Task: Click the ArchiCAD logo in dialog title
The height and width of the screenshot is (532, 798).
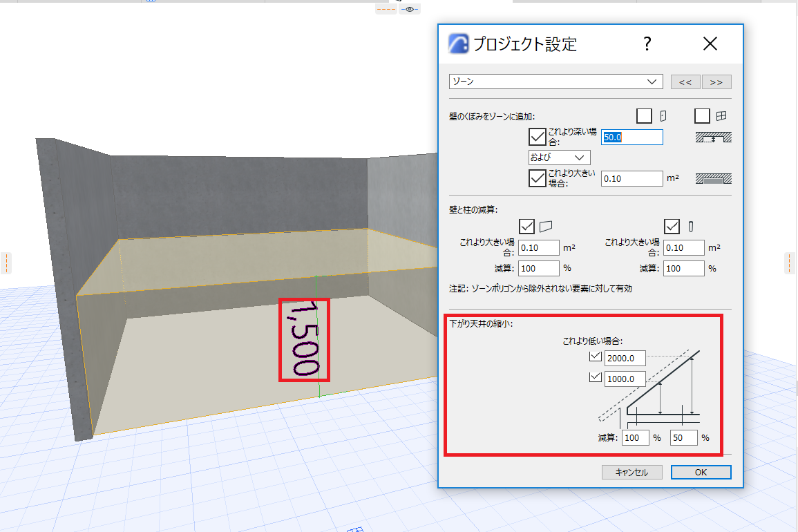Action: coord(458,44)
